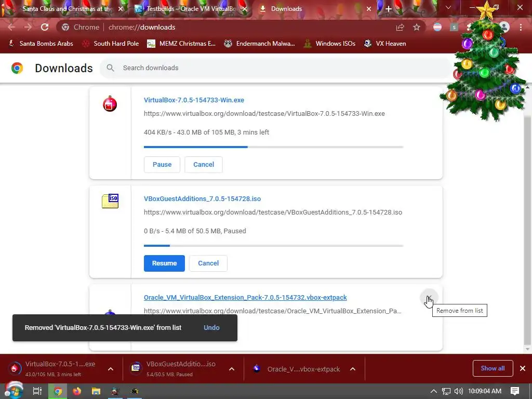Close the Santa Claus and Christmas tab
532x399 pixels.
pyautogui.click(x=121, y=9)
